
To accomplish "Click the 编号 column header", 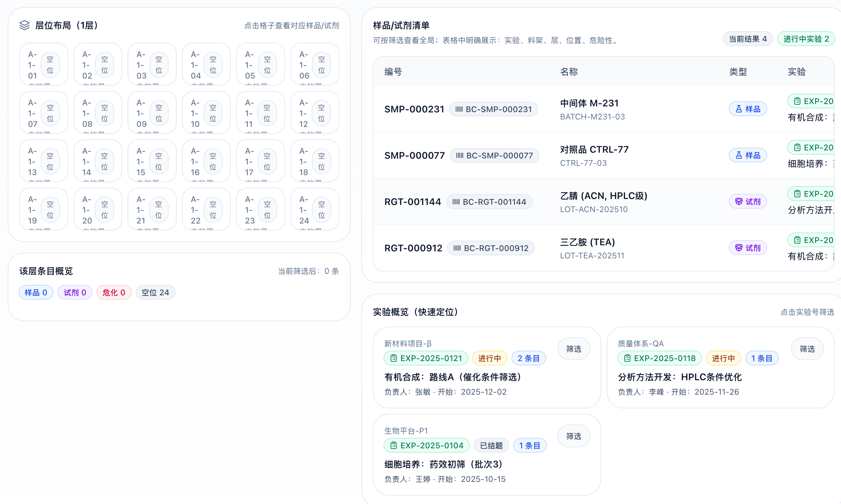I will (x=393, y=72).
